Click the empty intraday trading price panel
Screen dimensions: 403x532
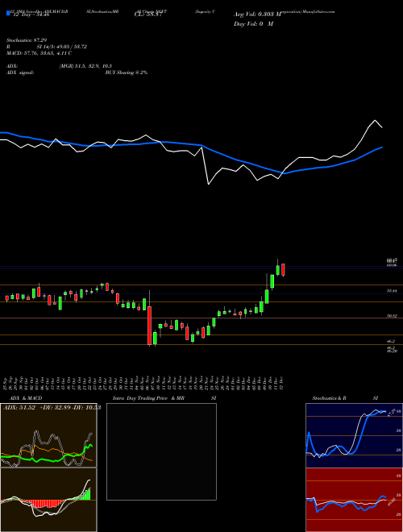click(x=161, y=451)
